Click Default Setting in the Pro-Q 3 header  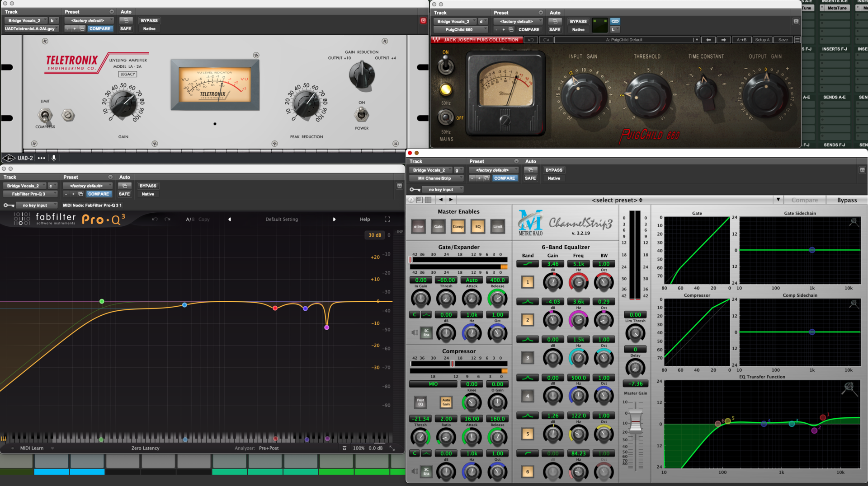[282, 219]
